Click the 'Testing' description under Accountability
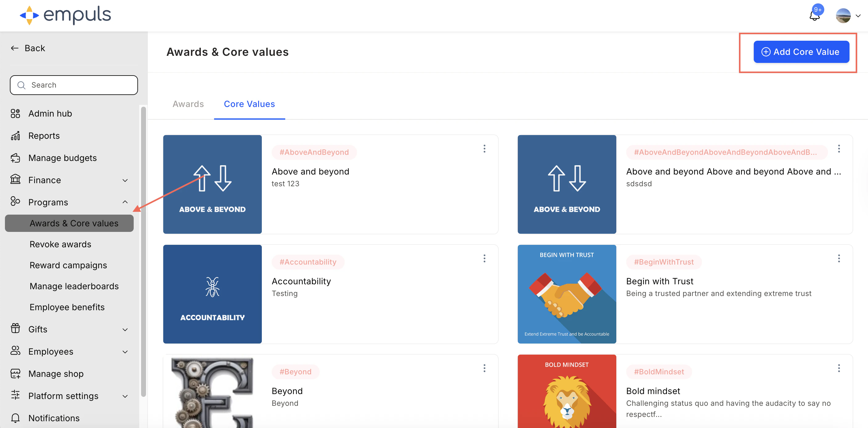This screenshot has height=428, width=868. pos(284,294)
